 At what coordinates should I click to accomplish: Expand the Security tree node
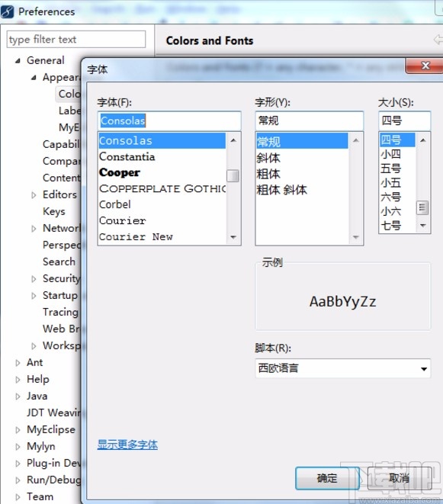point(34,278)
